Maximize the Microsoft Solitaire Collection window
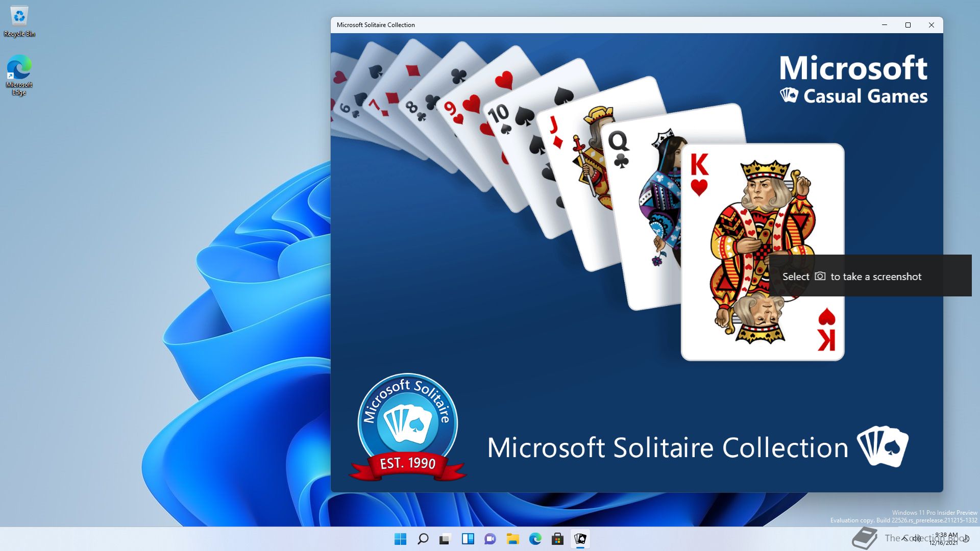The width and height of the screenshot is (980, 551). pos(908,25)
